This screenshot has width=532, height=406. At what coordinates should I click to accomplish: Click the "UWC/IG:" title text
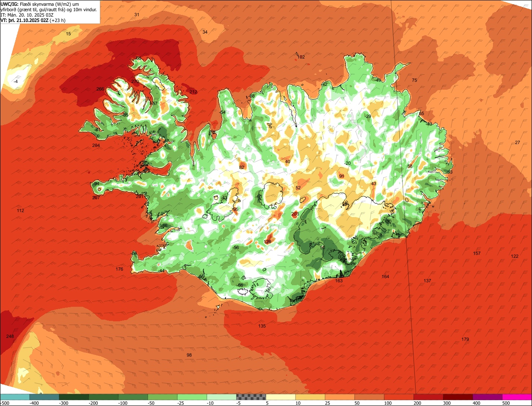pyautogui.click(x=10, y=4)
